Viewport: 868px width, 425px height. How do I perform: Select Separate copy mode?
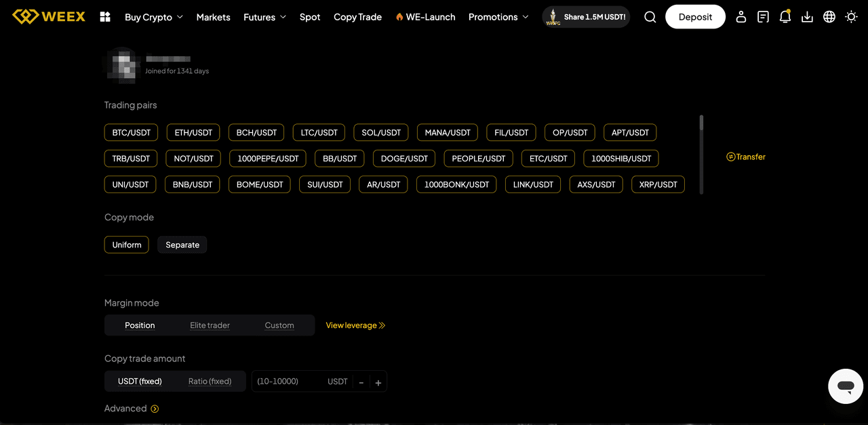(182, 245)
